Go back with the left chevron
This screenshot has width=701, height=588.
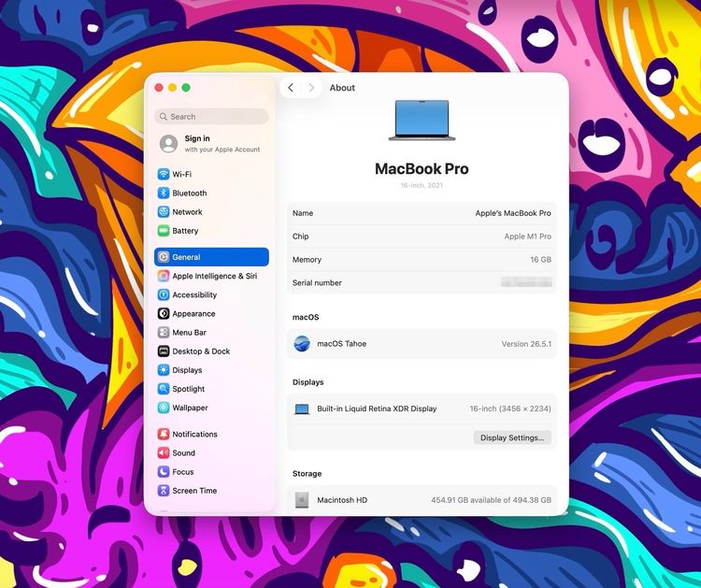click(291, 88)
